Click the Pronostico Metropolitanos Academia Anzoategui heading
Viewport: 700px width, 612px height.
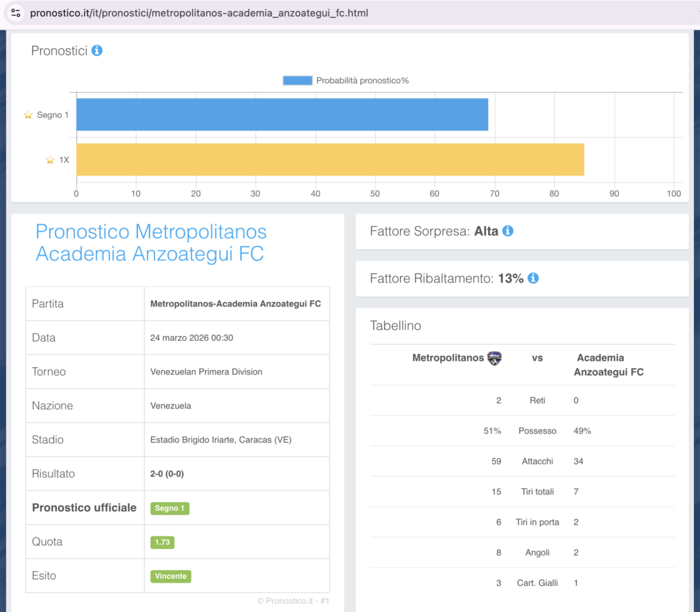click(x=150, y=242)
